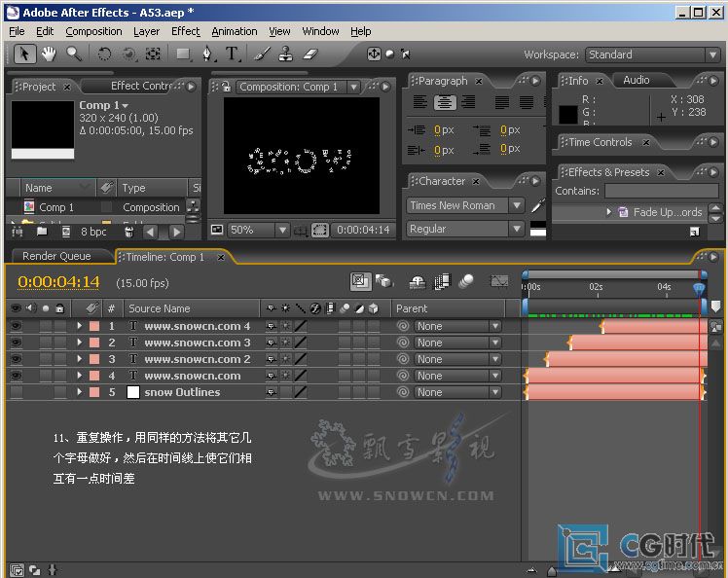Open the Animation menu
Viewport: 728px width, 578px height.
pyautogui.click(x=235, y=31)
